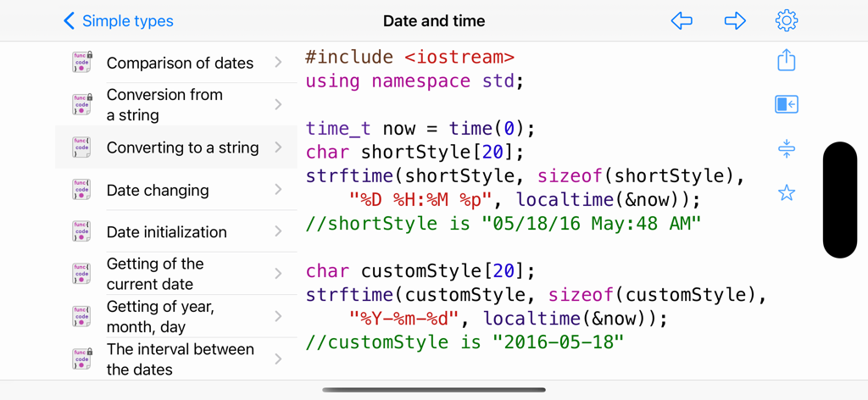Tap the left arrow navigation icon
This screenshot has width=868, height=400.
[x=682, y=21]
